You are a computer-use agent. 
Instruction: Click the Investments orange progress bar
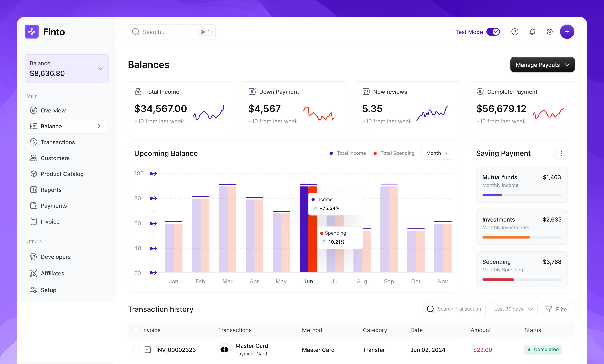506,237
